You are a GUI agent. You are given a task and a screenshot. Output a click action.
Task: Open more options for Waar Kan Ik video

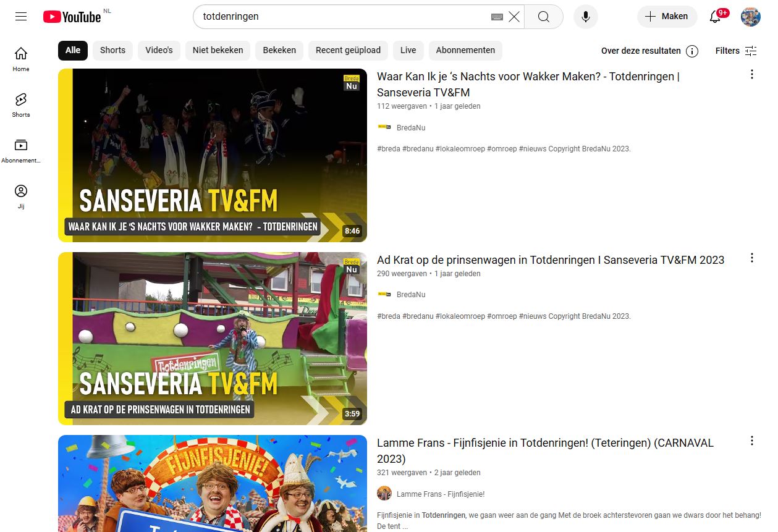752,75
